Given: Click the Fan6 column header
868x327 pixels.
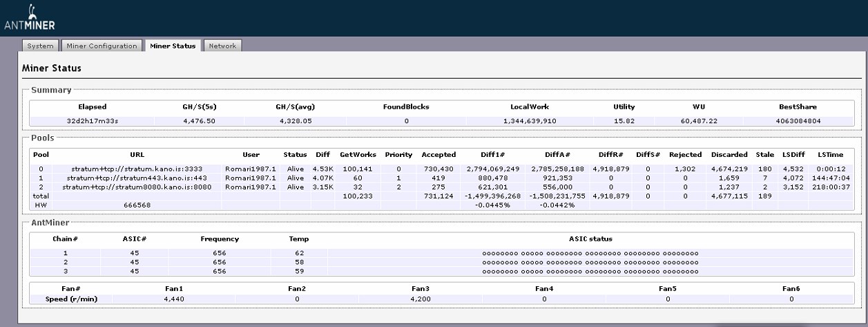Looking at the screenshot, I should pos(791,288).
